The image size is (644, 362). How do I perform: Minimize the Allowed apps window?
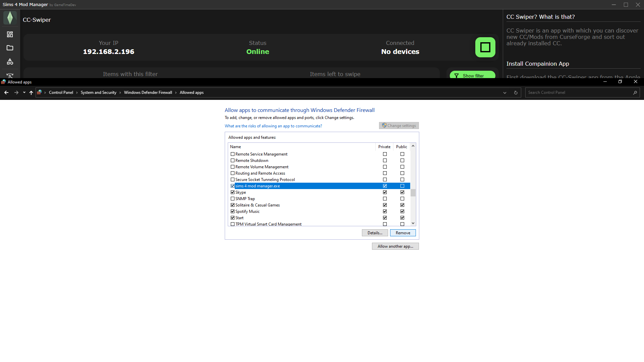coord(605,82)
